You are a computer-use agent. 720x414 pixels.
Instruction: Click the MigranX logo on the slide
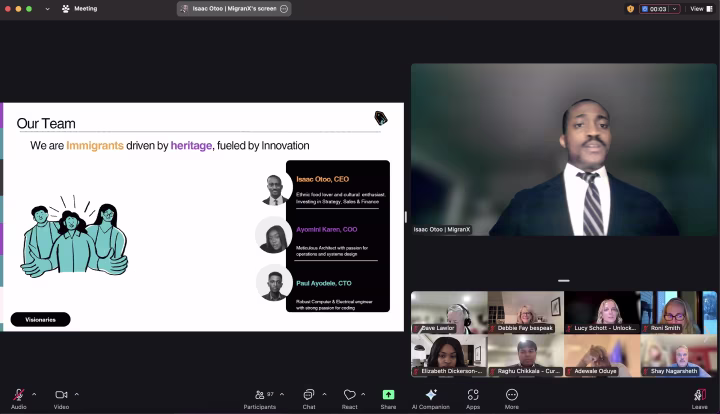tap(381, 118)
